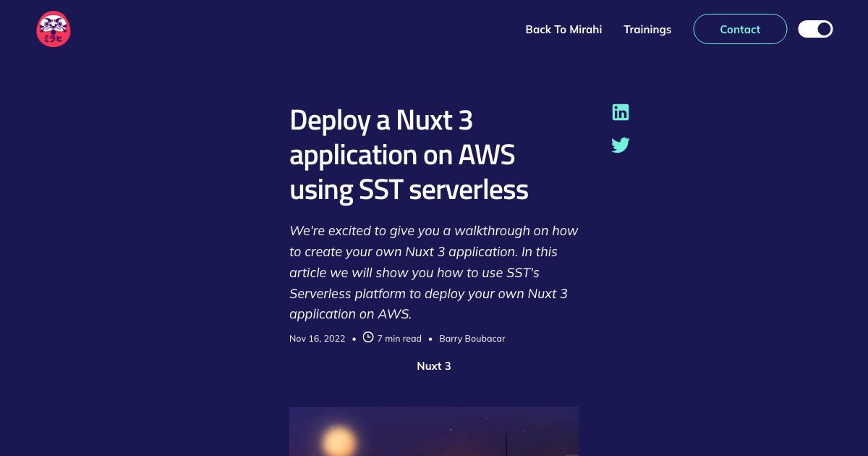This screenshot has height=456, width=868.
Task: Click the circular knob on the theme toggle
Action: 824,29
